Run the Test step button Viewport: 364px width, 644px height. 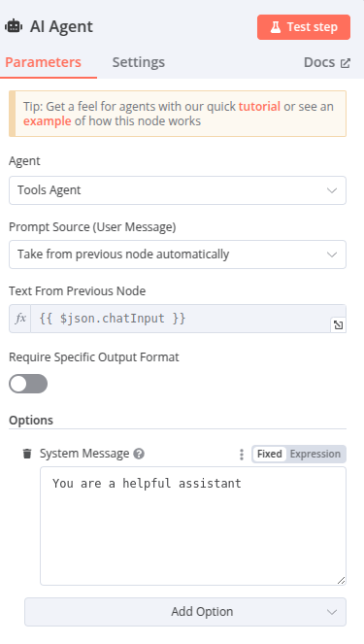point(304,27)
